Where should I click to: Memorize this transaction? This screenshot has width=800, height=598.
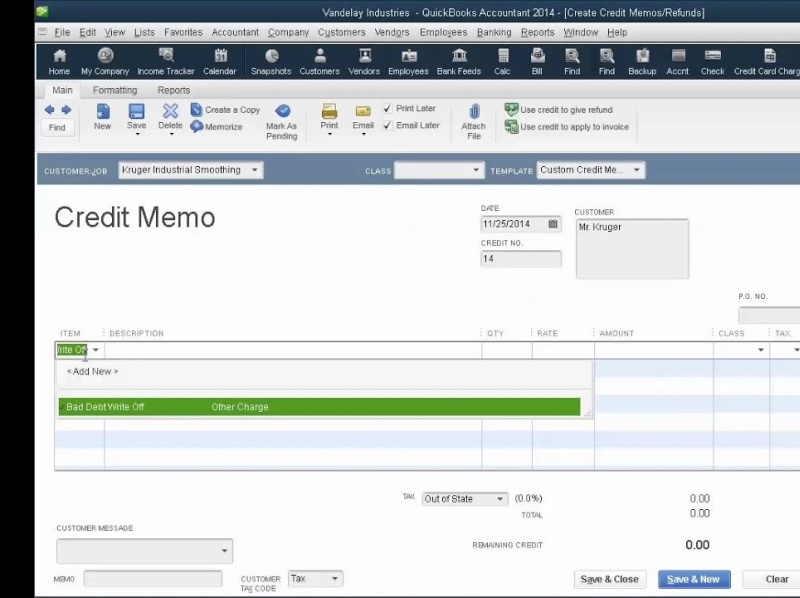[216, 127]
